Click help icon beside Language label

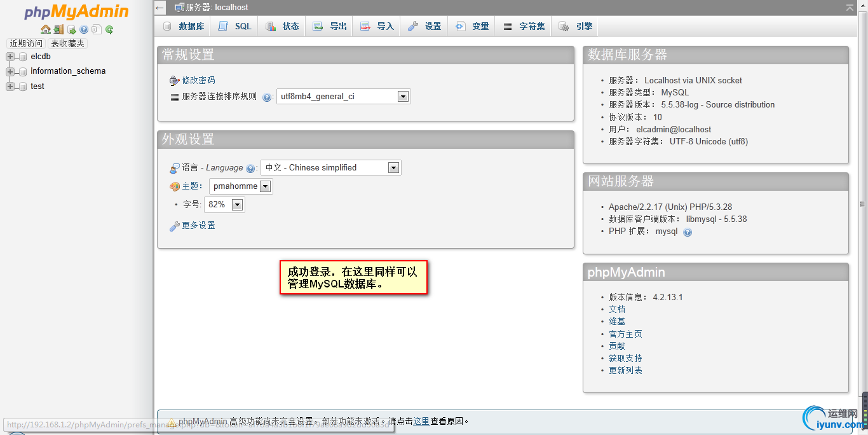click(x=250, y=169)
